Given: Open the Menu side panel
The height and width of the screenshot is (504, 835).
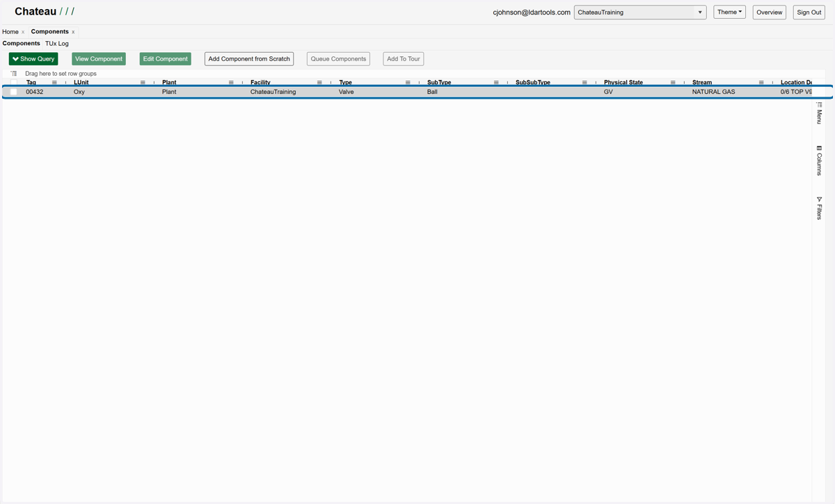Looking at the screenshot, I should coord(819,113).
